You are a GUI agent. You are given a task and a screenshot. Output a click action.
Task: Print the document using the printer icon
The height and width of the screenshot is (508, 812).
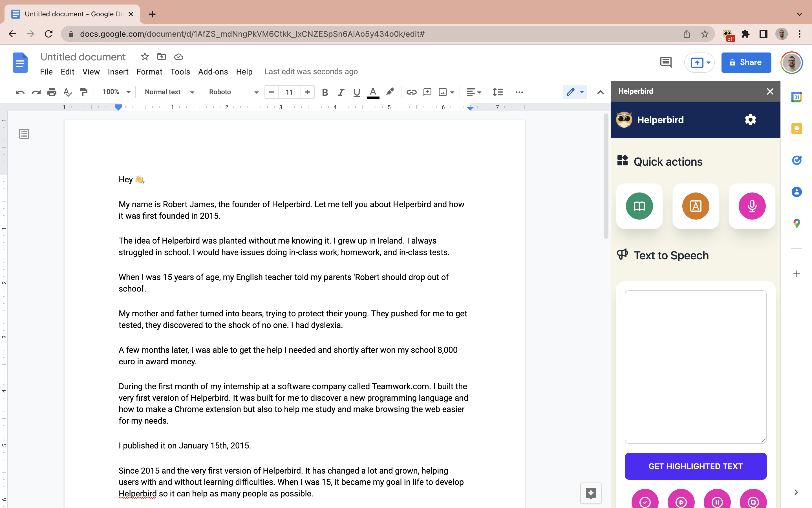click(x=52, y=92)
